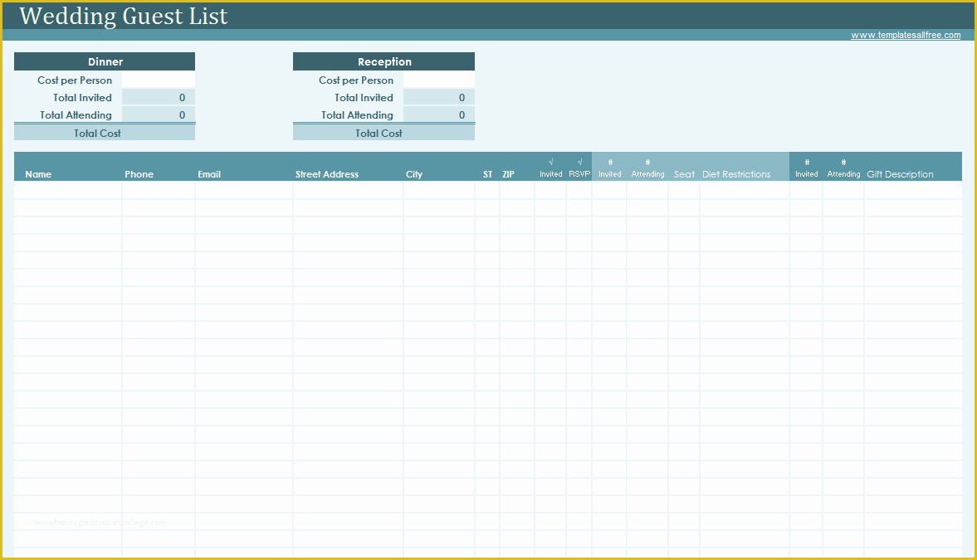Screen dimensions: 977x560
Task: Click the Street Address column header
Action: pos(327,174)
